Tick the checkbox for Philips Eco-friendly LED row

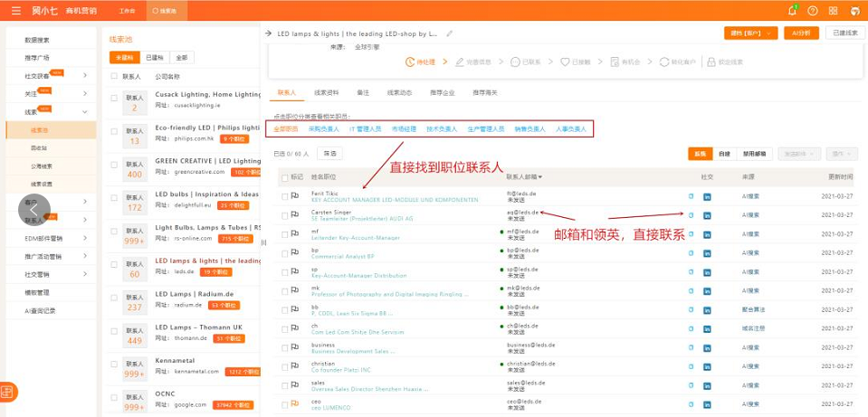(x=114, y=131)
